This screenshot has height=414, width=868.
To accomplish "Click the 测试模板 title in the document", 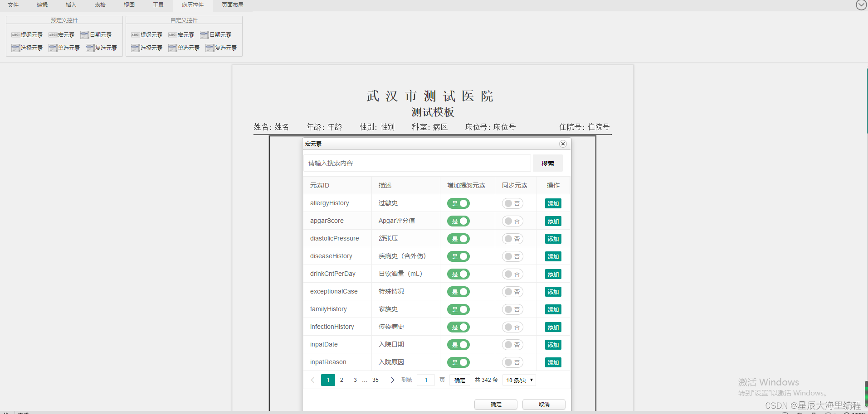I will 433,112.
